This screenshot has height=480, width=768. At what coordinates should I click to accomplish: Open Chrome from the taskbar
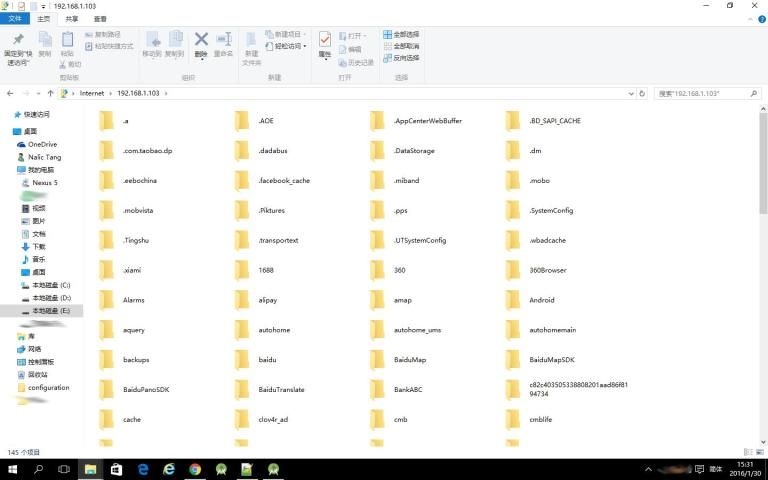[x=195, y=469]
